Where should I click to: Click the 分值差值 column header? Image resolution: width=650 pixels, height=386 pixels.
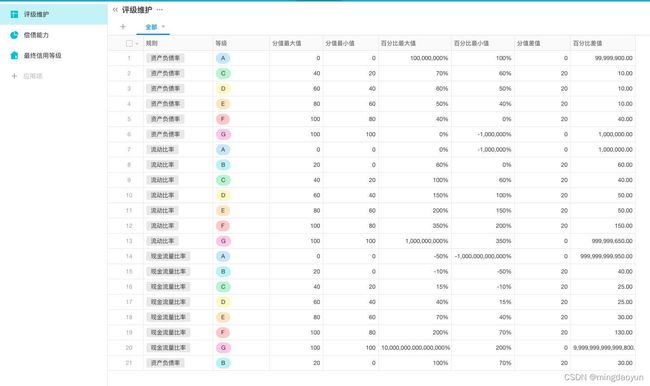coord(542,43)
